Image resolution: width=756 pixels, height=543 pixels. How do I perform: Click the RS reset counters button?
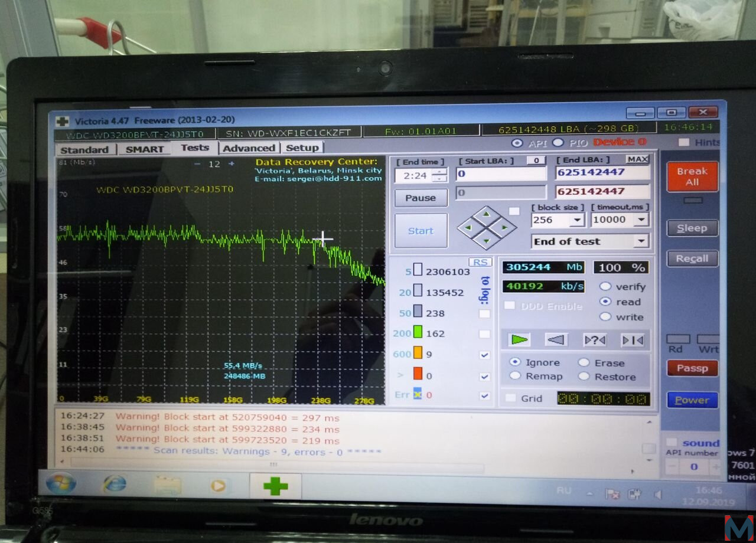[x=480, y=262]
